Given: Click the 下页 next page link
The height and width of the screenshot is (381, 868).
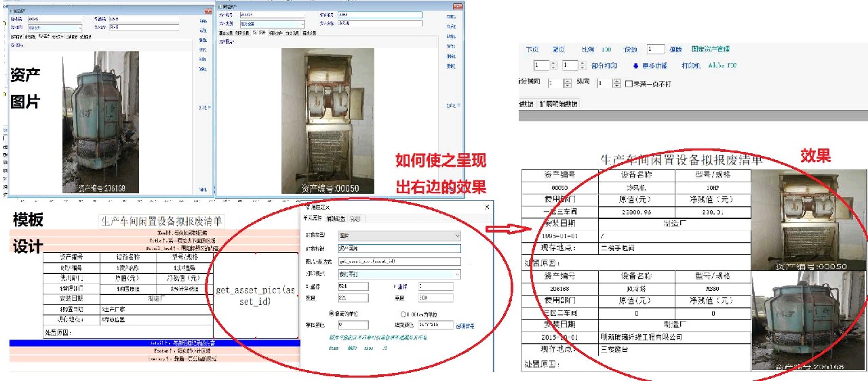Looking at the screenshot, I should click(532, 49).
